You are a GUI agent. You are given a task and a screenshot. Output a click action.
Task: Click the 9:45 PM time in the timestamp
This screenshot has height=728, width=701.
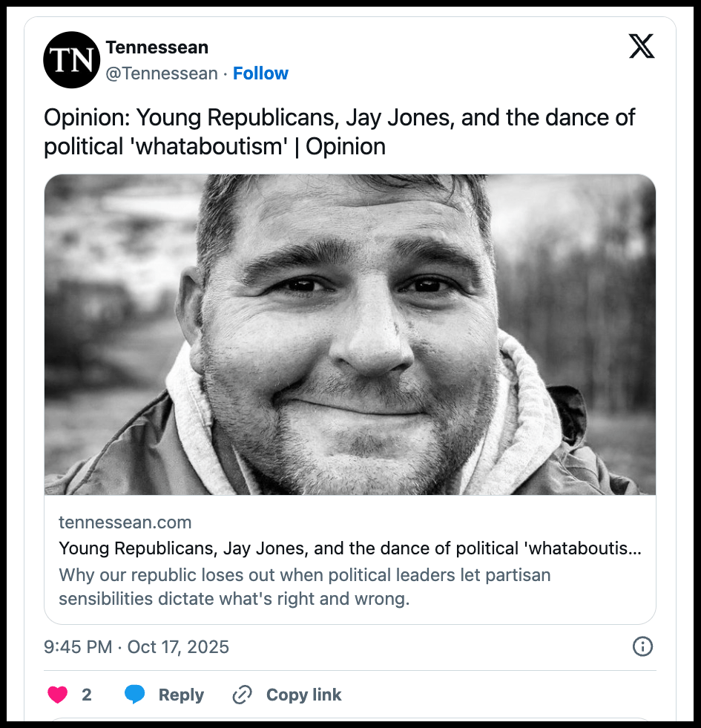click(78, 646)
